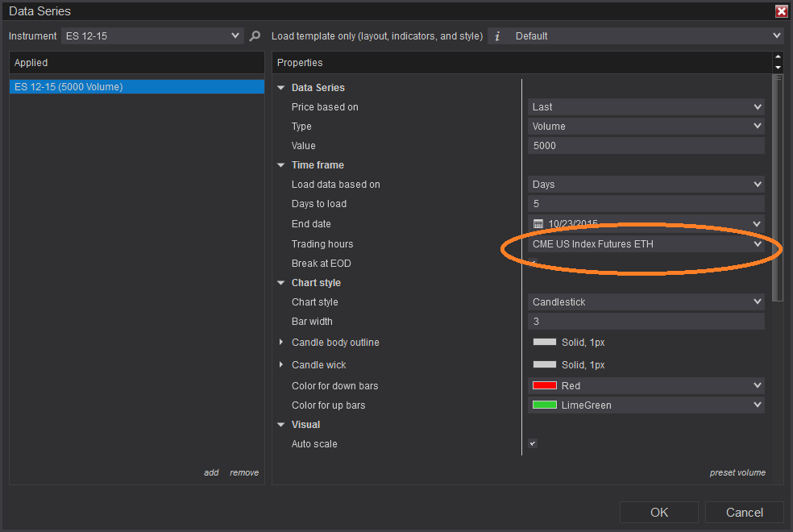Collapse the Time frame section
Viewport: 793px width, 532px height.
[281, 165]
